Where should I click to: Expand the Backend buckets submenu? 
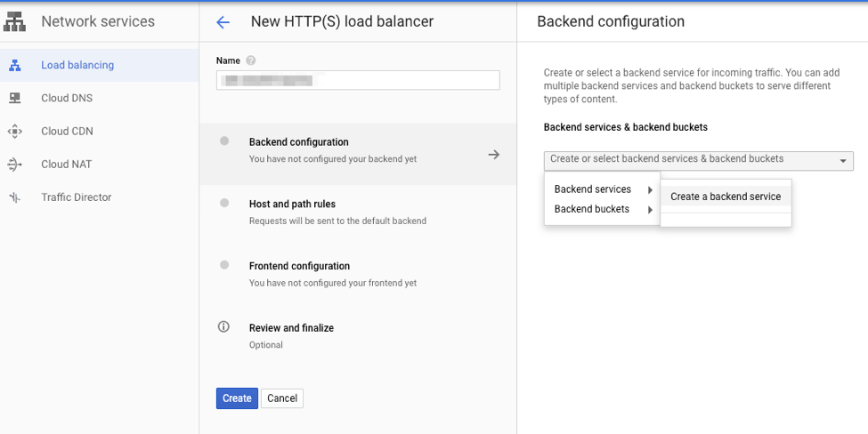[602, 210]
